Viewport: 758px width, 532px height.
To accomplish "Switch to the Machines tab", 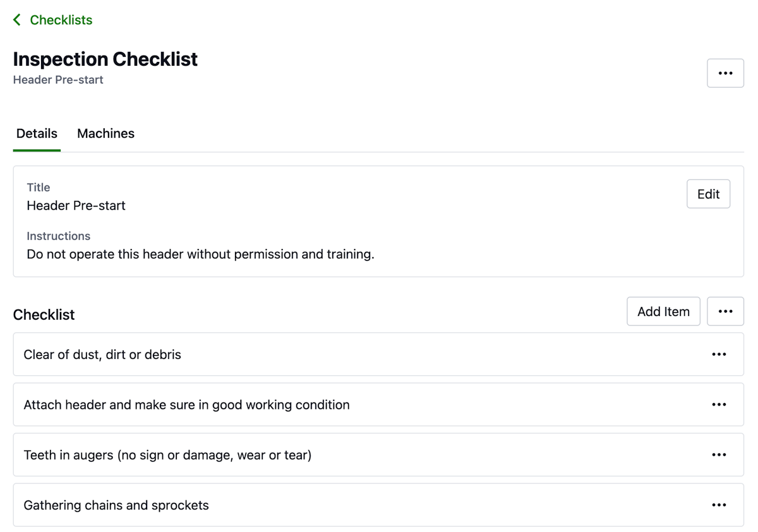I will (x=105, y=133).
